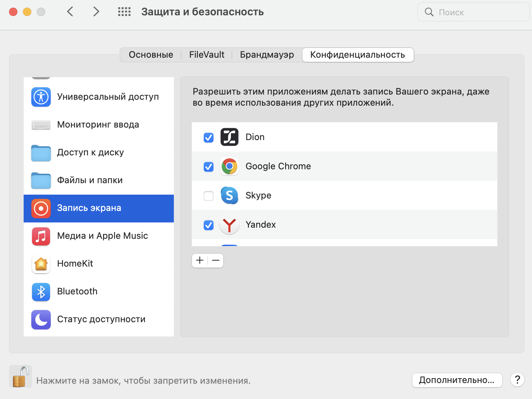Image resolution: width=532 pixels, height=399 pixels.
Task: Select the Skype app name
Action: (258, 195)
